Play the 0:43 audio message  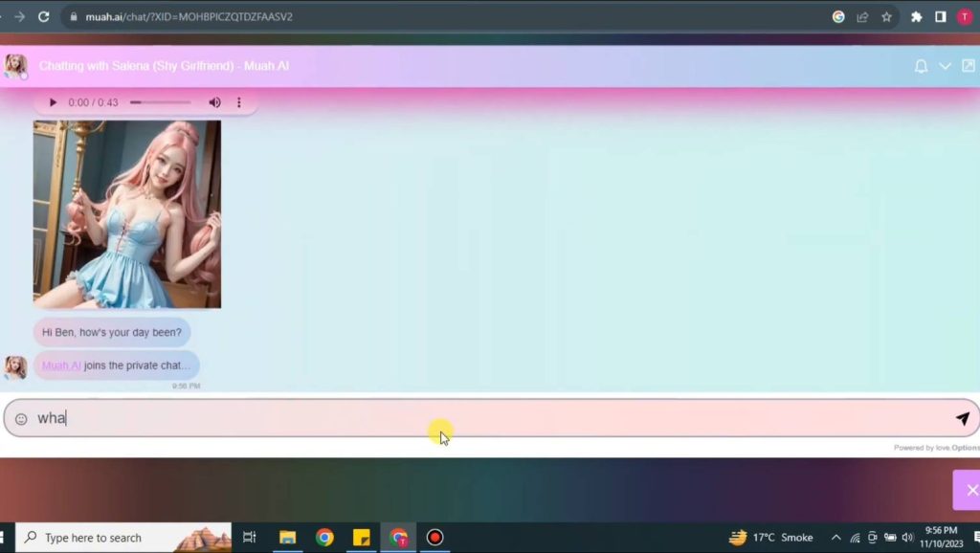(x=53, y=102)
